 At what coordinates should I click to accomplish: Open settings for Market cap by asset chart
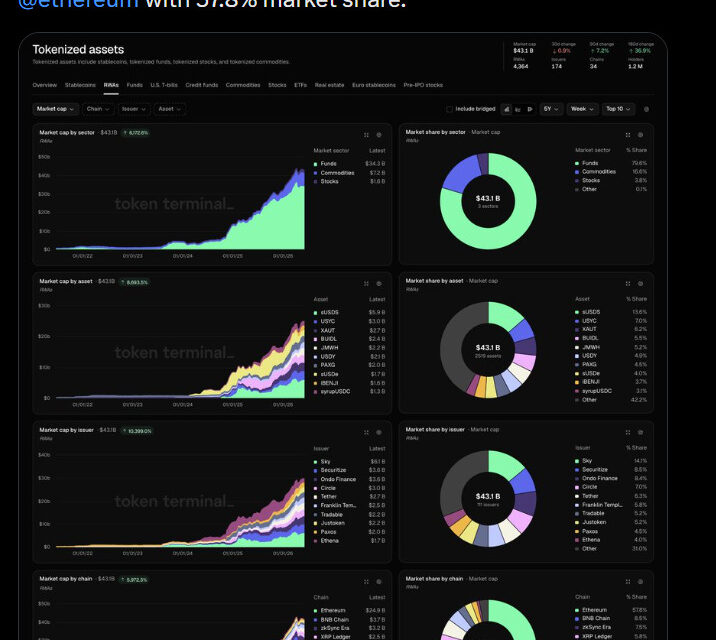pyautogui.click(x=379, y=283)
